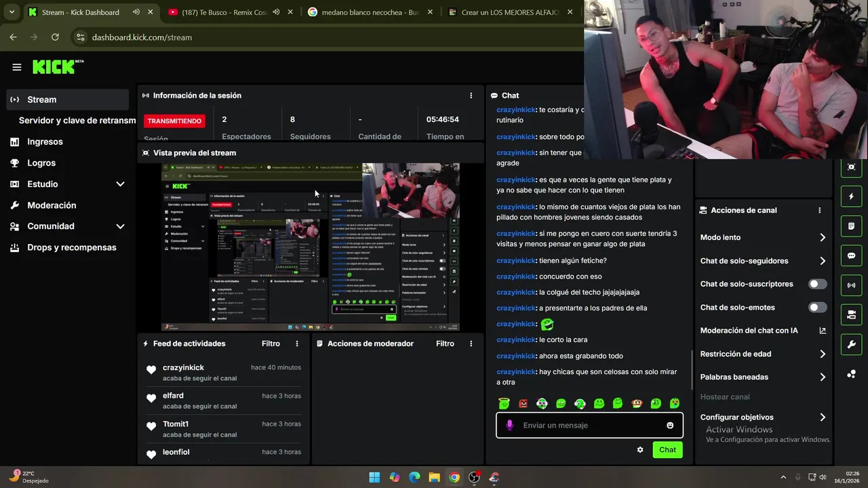
Task: Open Filtro in Feed de actividades
Action: click(x=271, y=344)
